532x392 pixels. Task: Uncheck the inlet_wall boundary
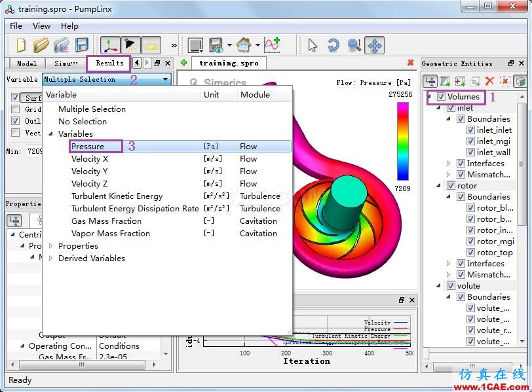(470, 152)
